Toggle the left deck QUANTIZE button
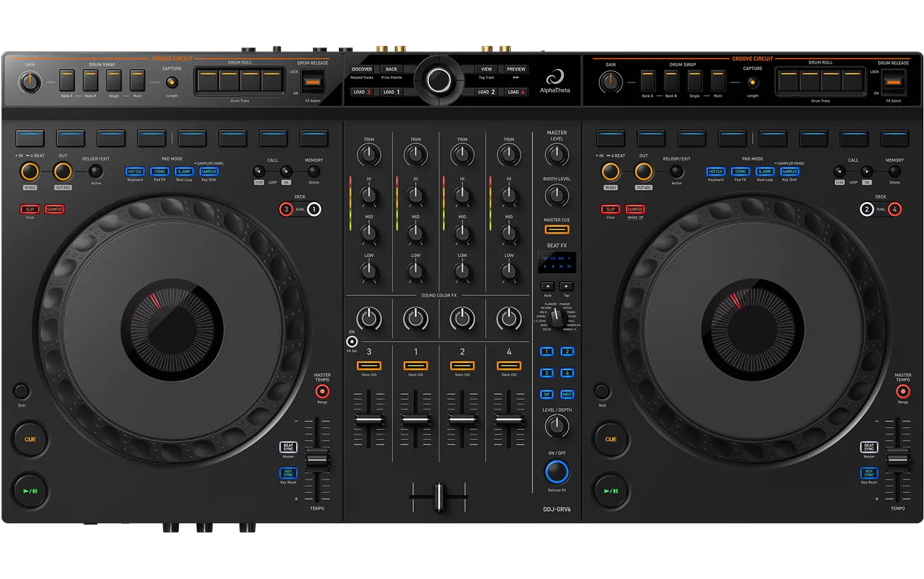The height and width of the screenshot is (579, 924). click(54, 209)
